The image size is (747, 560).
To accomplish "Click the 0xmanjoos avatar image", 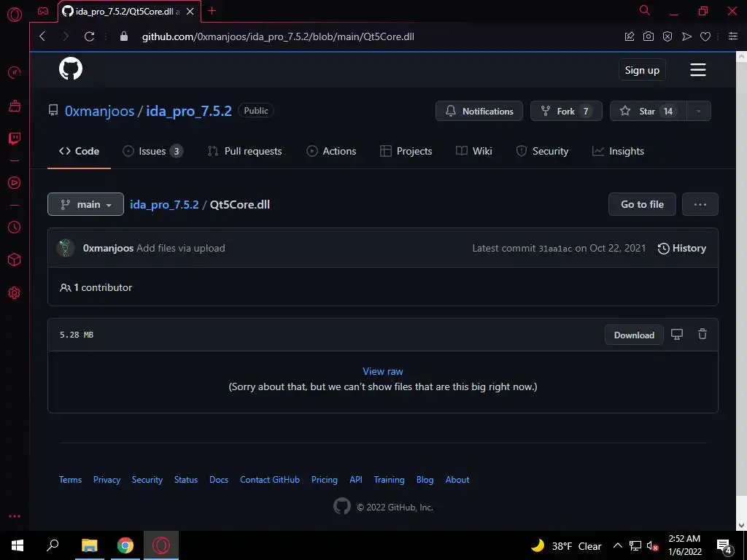I will pos(66,248).
